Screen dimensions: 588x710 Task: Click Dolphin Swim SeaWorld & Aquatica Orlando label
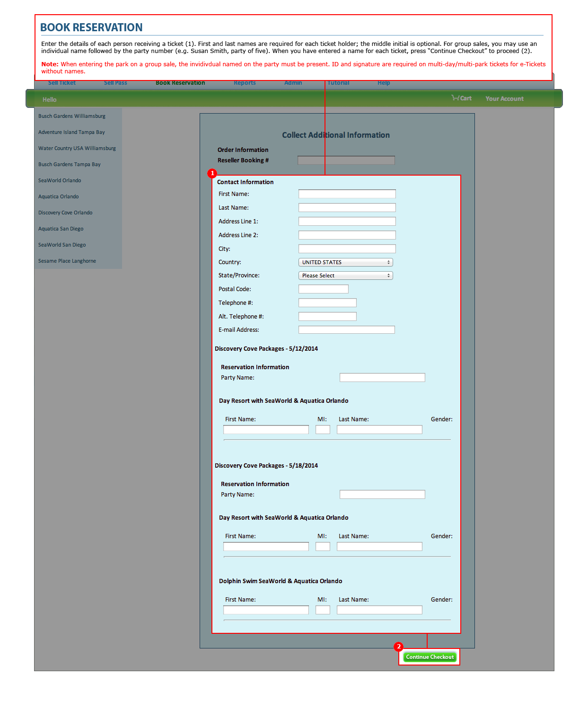point(281,581)
